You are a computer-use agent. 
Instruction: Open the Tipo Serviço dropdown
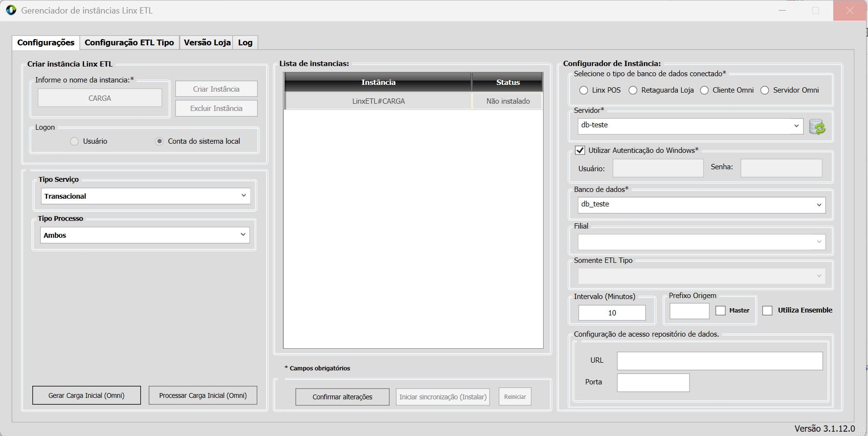tap(145, 196)
